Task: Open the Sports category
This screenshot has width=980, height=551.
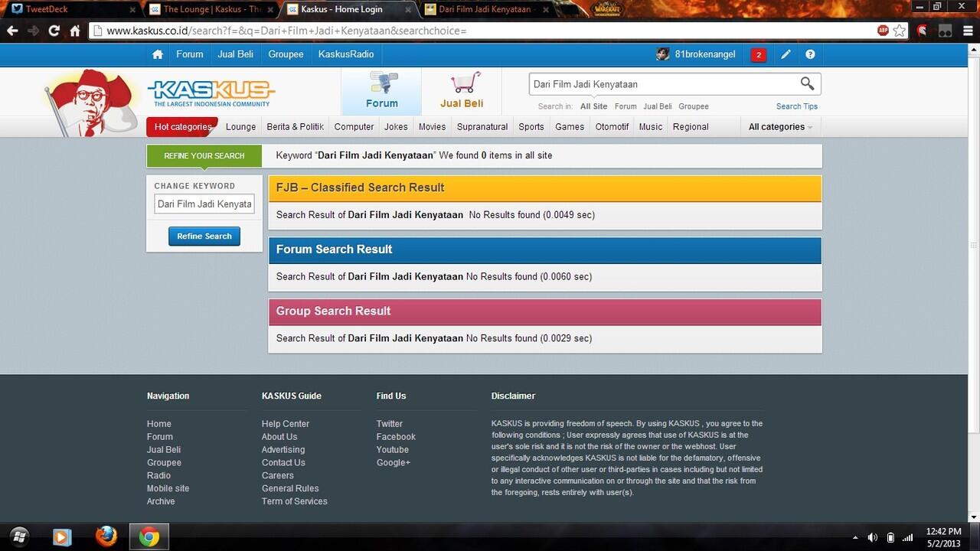Action: 531,127
